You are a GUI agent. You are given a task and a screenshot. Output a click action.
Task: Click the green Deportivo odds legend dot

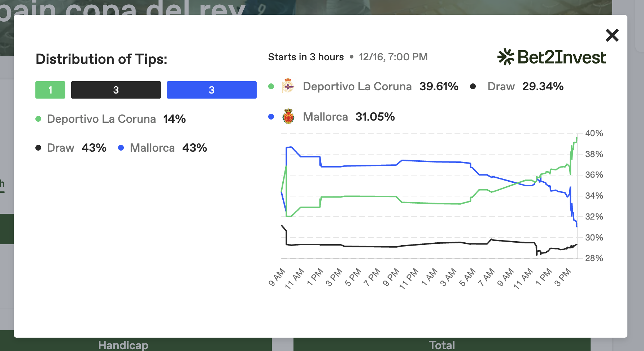click(x=271, y=86)
